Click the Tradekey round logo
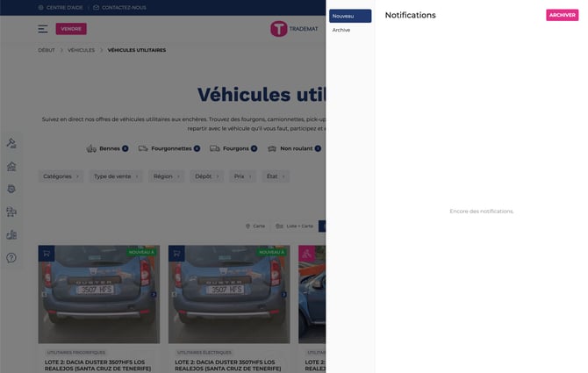 click(x=278, y=29)
